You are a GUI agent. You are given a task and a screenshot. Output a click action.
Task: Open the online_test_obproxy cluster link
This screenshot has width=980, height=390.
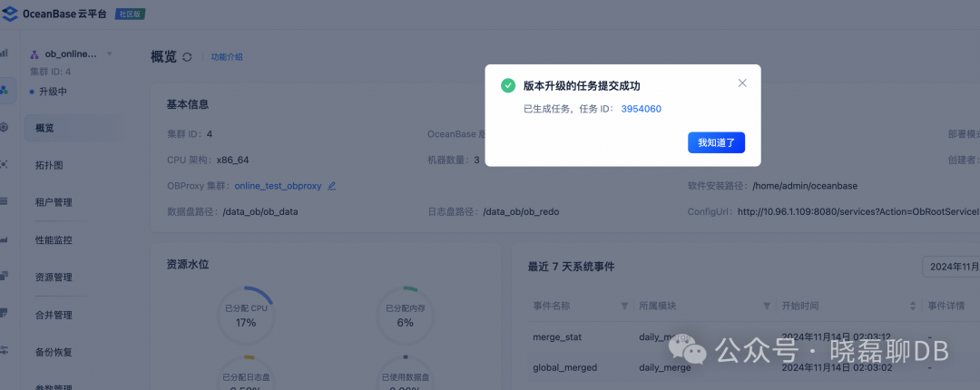point(279,186)
